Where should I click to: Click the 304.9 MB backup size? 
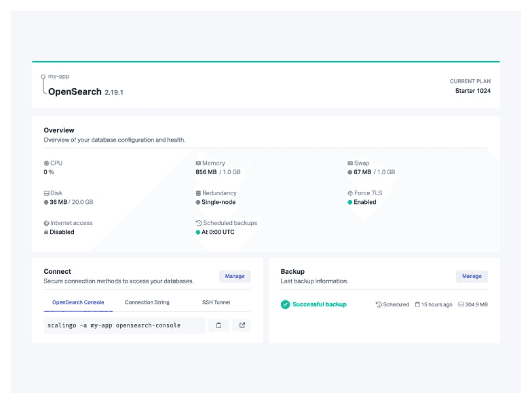476,304
